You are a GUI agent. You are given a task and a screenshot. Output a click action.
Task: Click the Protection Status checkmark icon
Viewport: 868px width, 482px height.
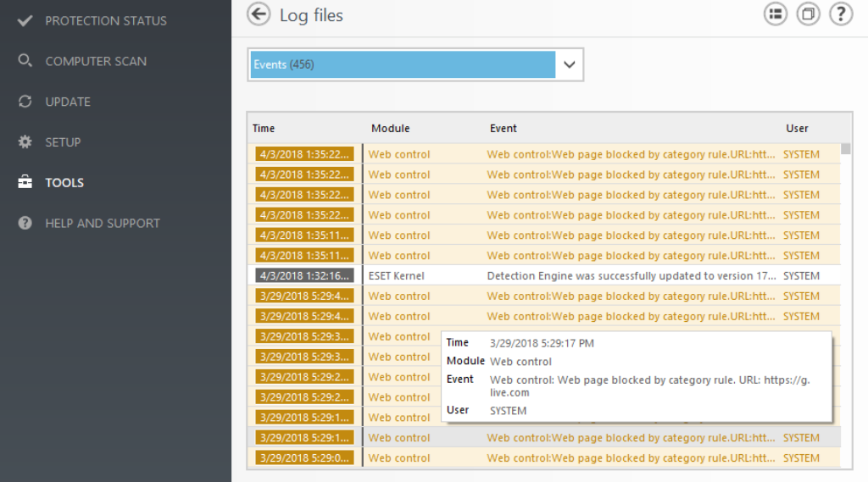(25, 20)
